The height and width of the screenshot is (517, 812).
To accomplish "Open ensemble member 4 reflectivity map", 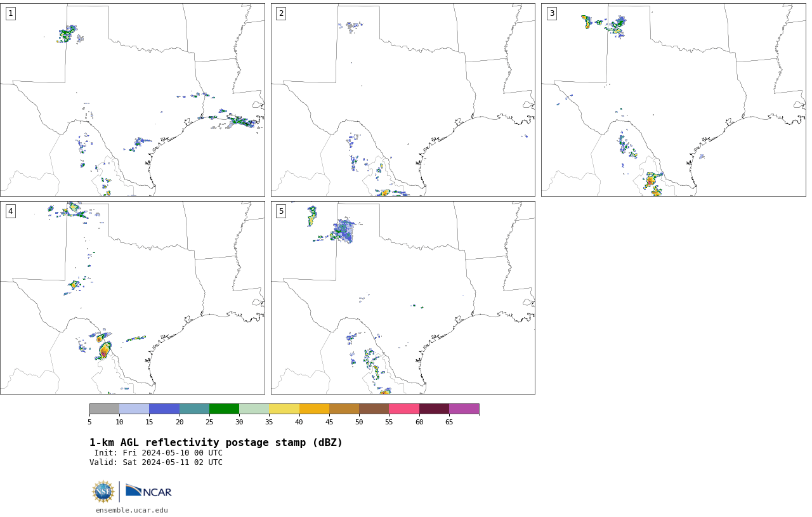I will [132, 298].
